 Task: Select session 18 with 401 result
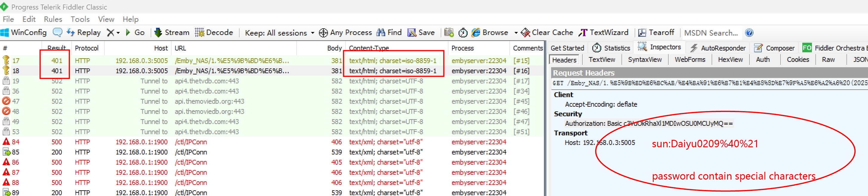click(272, 71)
